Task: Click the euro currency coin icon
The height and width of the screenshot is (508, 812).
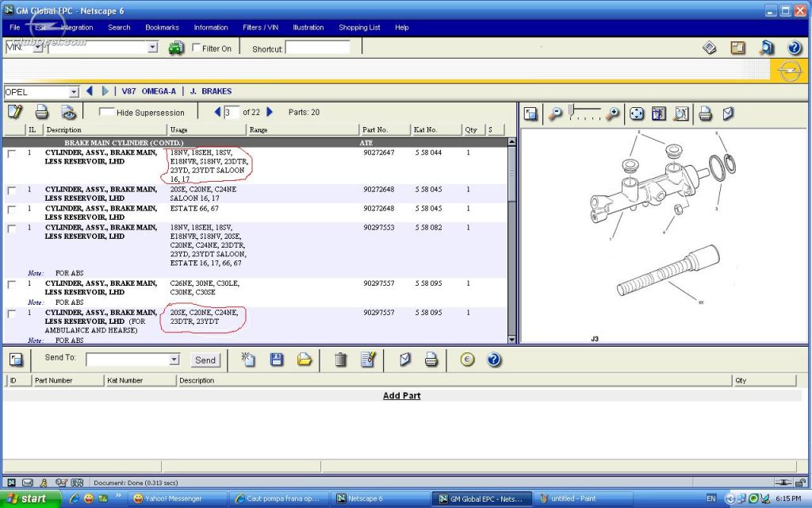Action: pos(467,360)
